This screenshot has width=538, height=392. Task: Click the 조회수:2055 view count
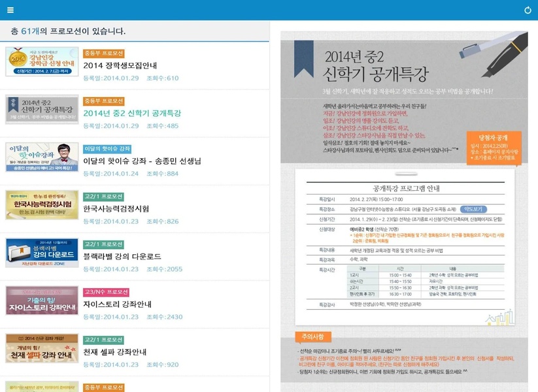point(164,269)
